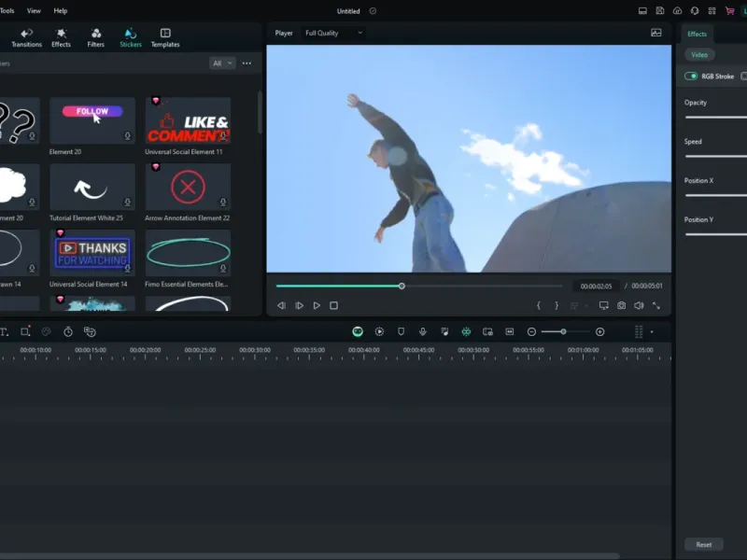Adjust the Position X slider
The height and width of the screenshot is (560, 747).
[x=716, y=195]
